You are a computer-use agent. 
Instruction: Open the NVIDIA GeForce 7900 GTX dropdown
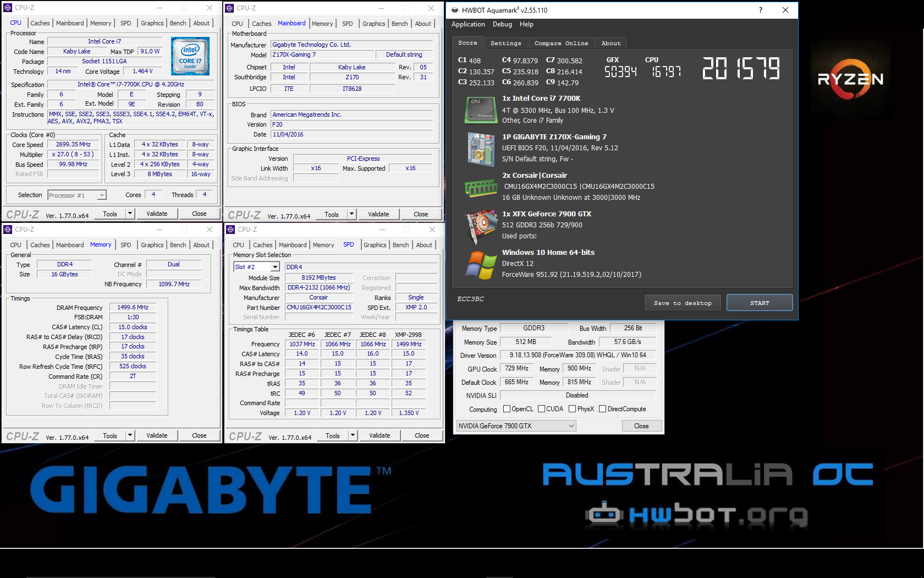[516, 426]
